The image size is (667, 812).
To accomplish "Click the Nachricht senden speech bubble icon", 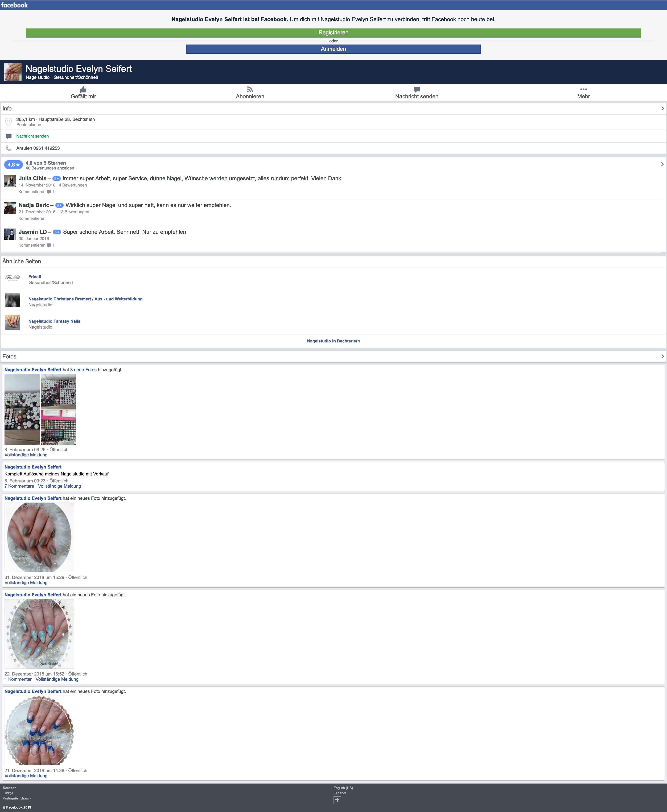I will (417, 89).
